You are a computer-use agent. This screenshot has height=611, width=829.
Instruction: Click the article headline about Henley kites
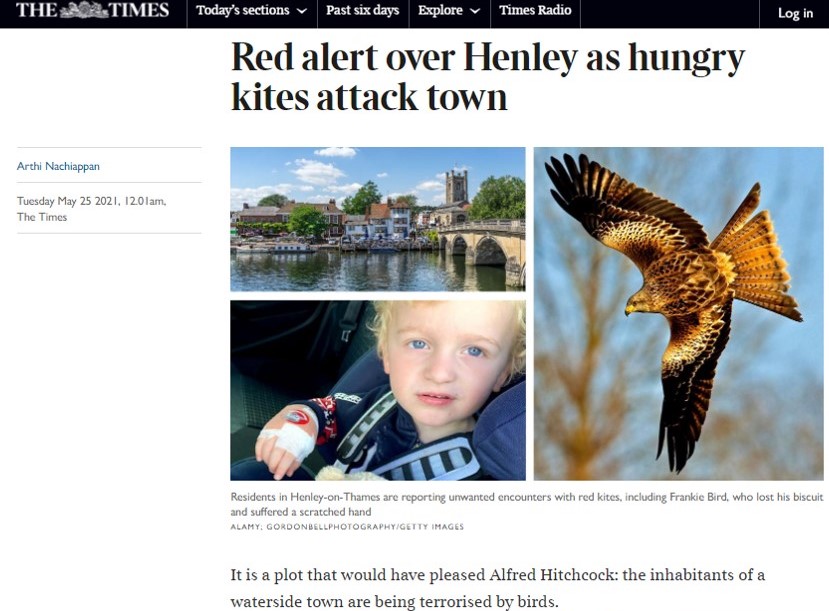(487, 77)
